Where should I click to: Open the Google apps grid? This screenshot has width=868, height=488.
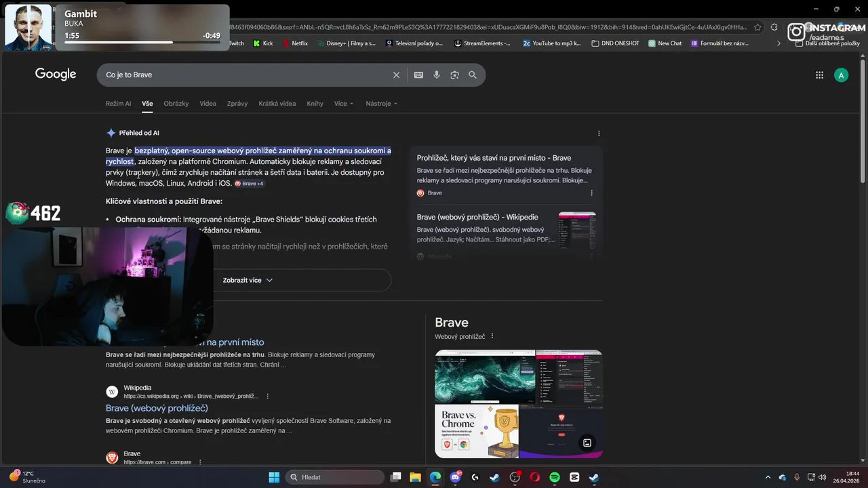click(819, 75)
